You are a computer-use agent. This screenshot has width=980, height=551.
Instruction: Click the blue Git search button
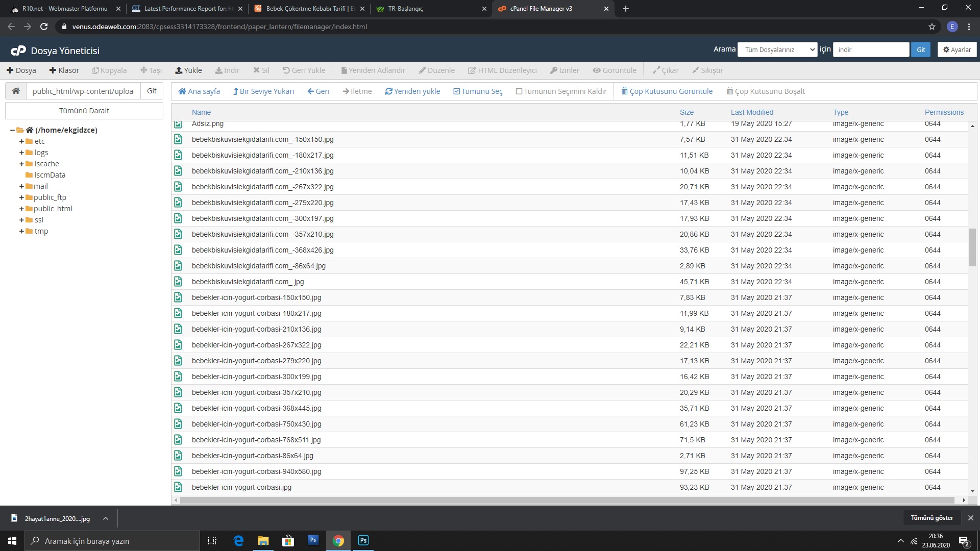tap(921, 49)
